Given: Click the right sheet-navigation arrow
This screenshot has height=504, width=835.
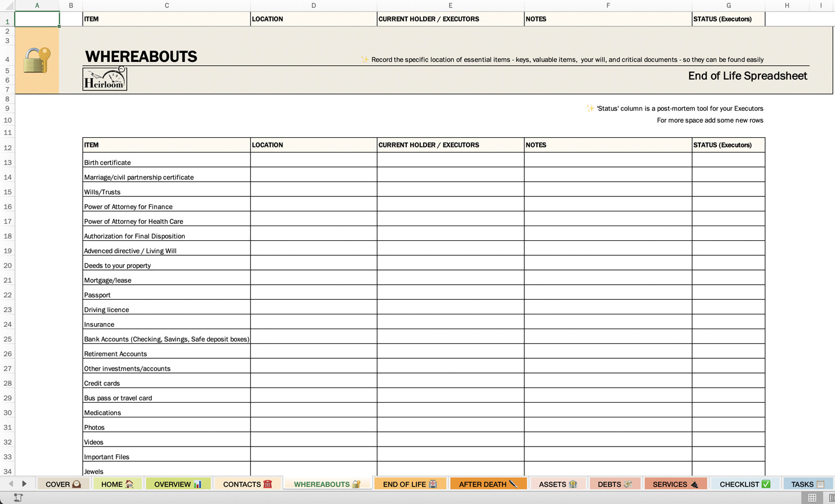Looking at the screenshot, I should pos(25,484).
